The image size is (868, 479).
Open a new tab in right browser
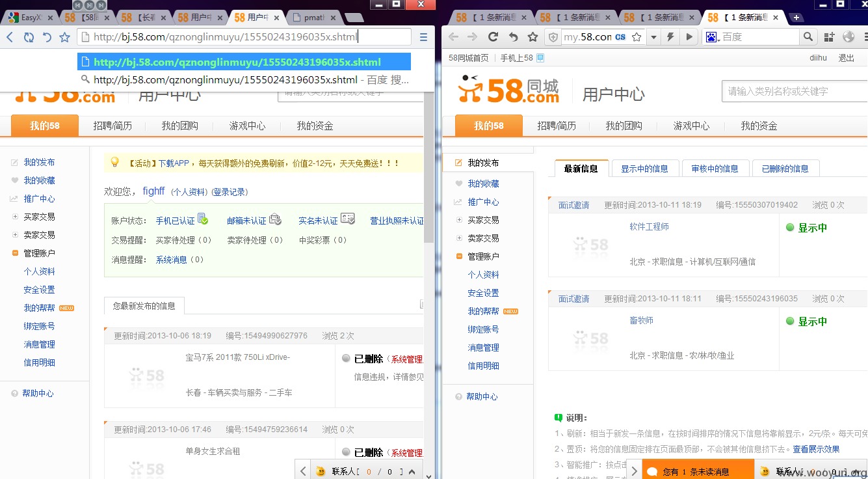(x=798, y=18)
